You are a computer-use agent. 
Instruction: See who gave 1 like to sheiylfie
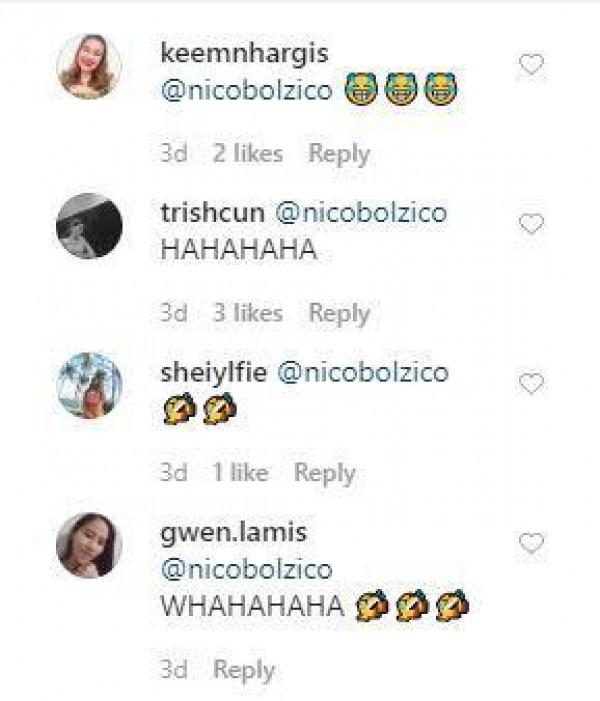[x=240, y=473]
